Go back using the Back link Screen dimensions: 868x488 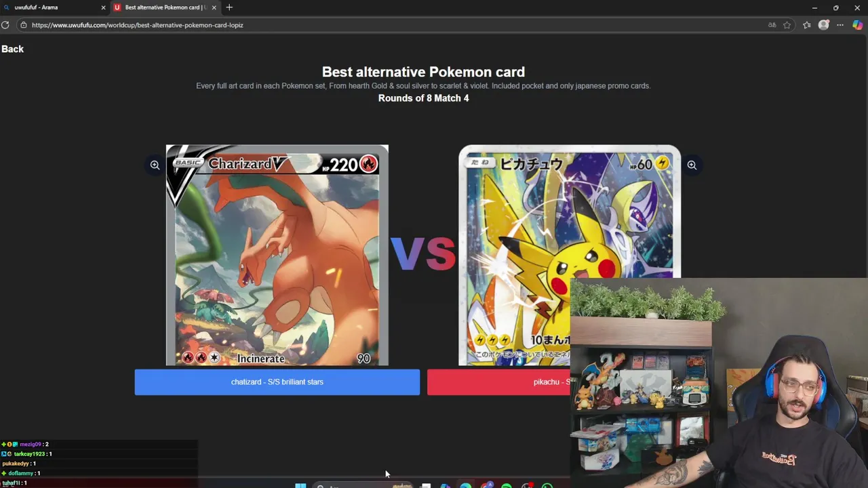coord(12,49)
